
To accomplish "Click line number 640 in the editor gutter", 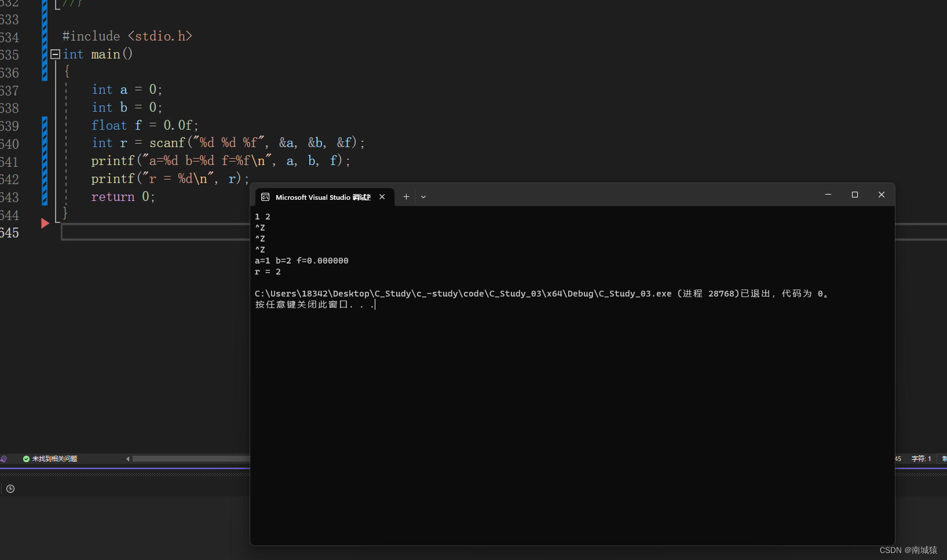I will coord(10,144).
